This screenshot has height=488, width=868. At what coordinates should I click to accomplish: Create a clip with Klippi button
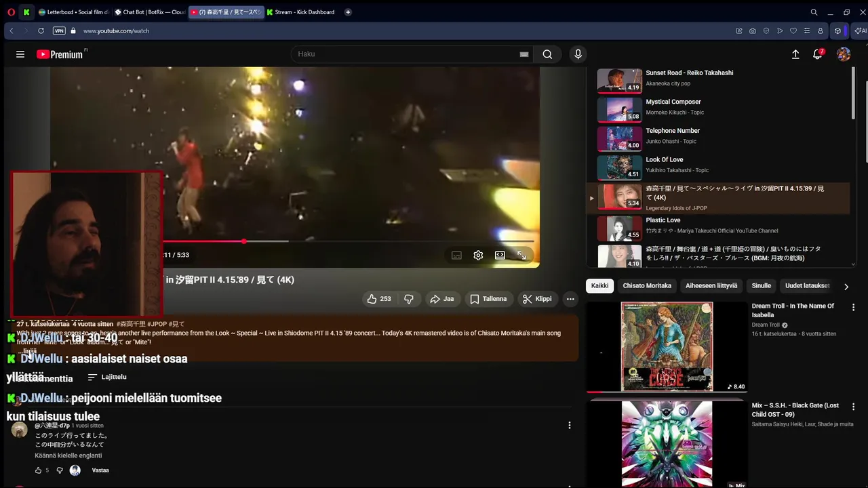click(538, 299)
